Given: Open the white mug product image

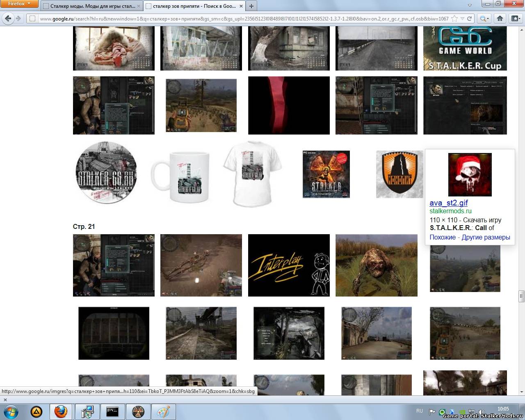Looking at the screenshot, I should tap(180, 176).
